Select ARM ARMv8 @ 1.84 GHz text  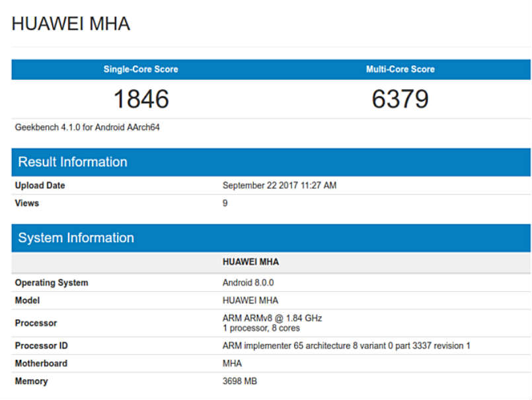pos(272,318)
